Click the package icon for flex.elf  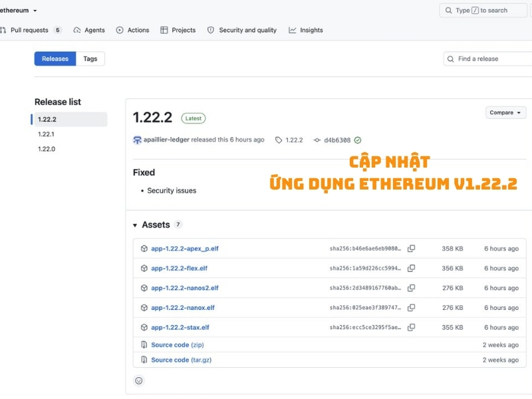point(144,269)
